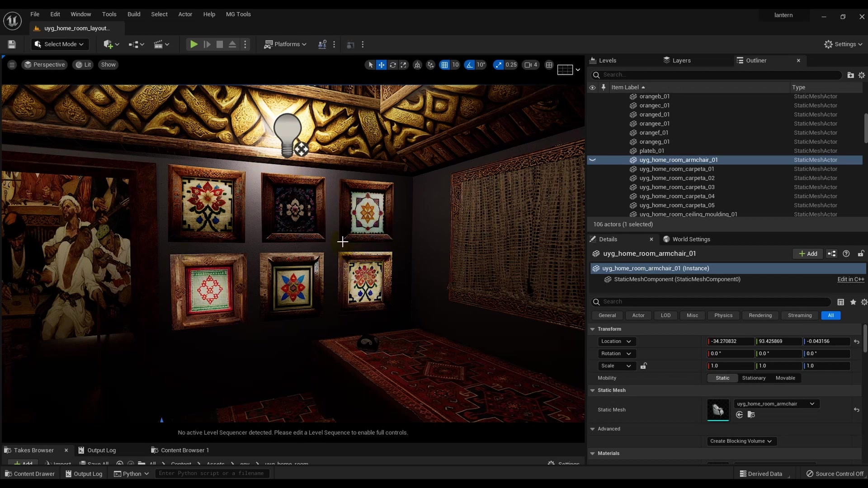Collapse the Transform section
The height and width of the screenshot is (488, 868).
click(593, 329)
